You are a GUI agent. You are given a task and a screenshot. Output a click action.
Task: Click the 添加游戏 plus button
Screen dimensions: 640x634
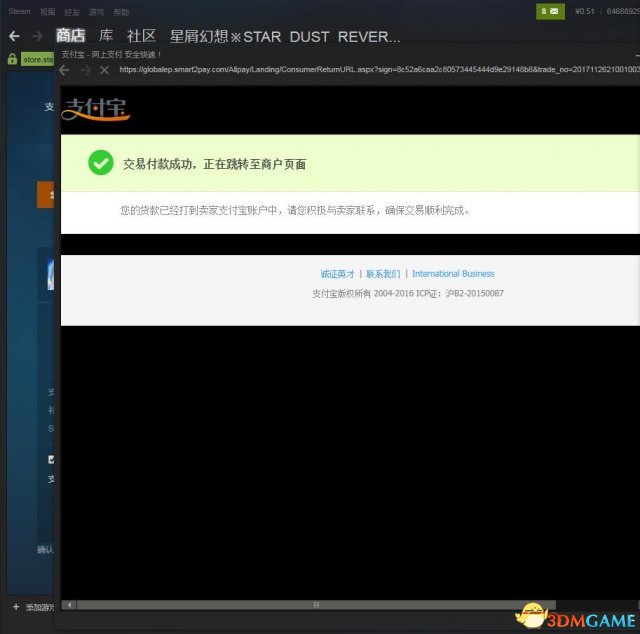point(16,607)
